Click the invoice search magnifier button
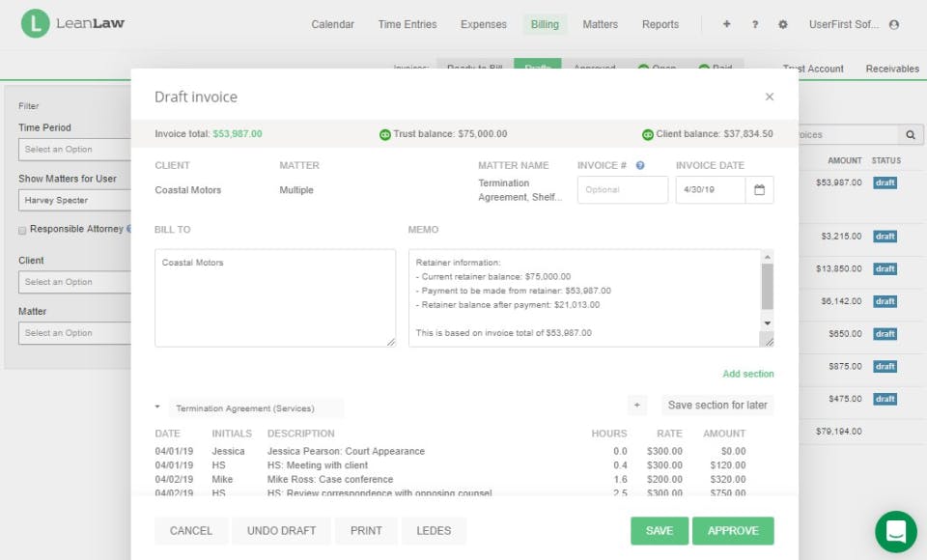Screen dimensions: 927x560 pos(910,135)
